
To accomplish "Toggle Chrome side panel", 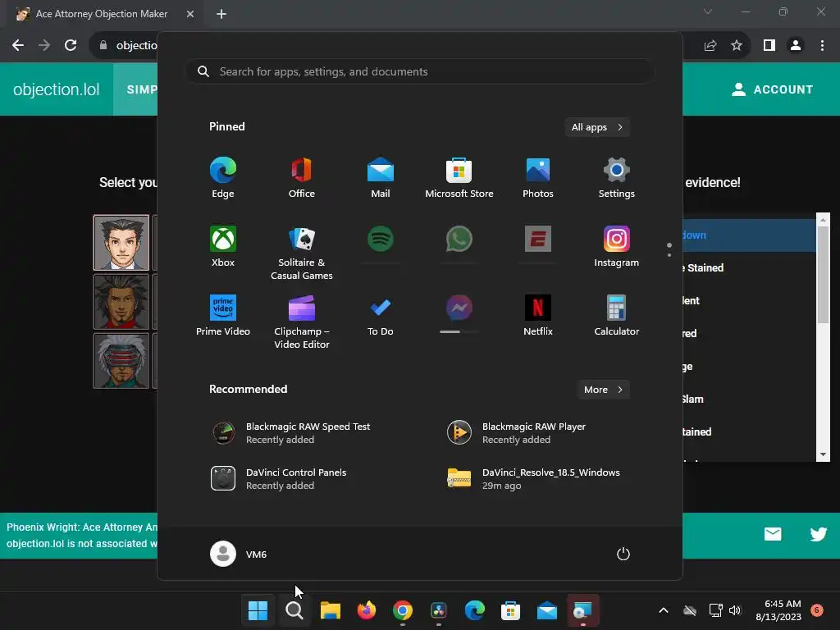I will 769,46.
